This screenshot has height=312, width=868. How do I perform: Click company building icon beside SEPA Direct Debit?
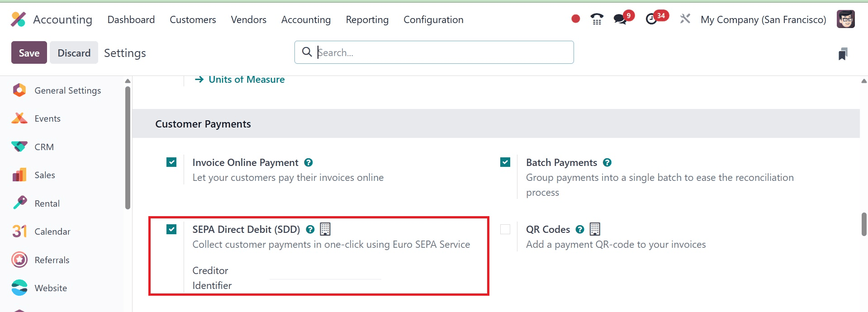point(325,229)
